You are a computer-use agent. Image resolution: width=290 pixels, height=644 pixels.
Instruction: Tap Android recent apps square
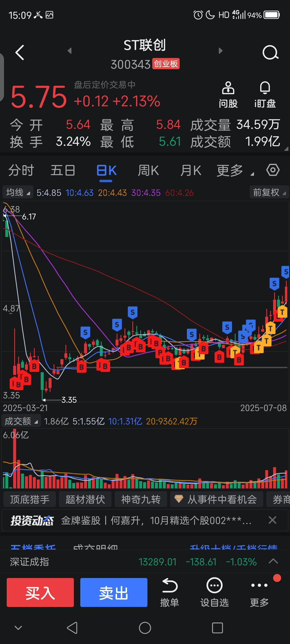217,628
